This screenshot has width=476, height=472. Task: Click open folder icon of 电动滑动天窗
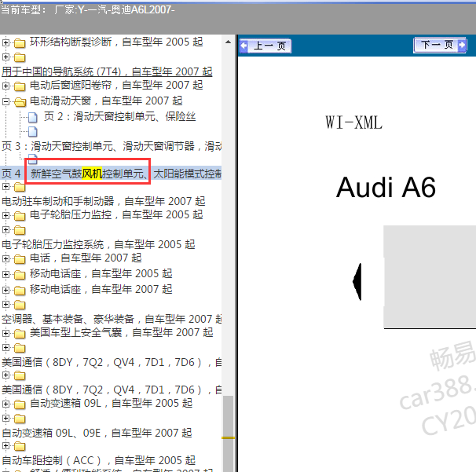coord(20,102)
